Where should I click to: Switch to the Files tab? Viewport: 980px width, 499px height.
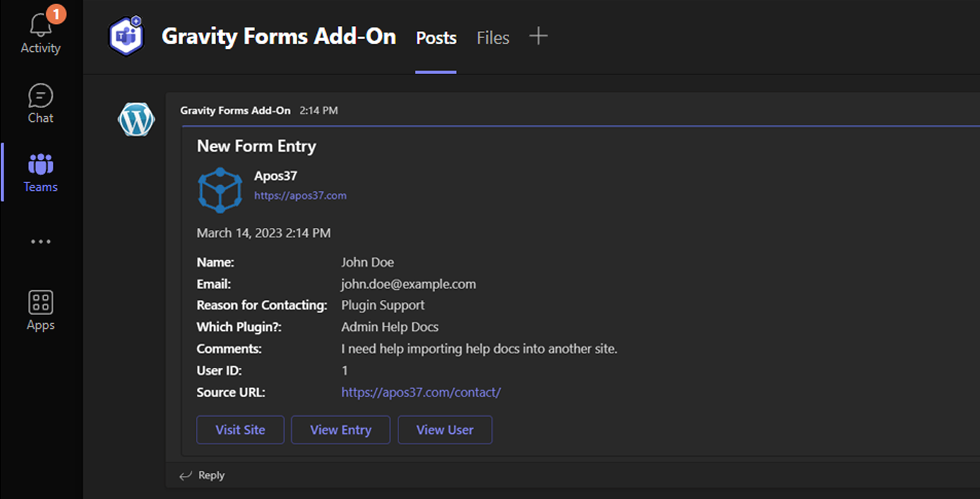pyautogui.click(x=493, y=37)
